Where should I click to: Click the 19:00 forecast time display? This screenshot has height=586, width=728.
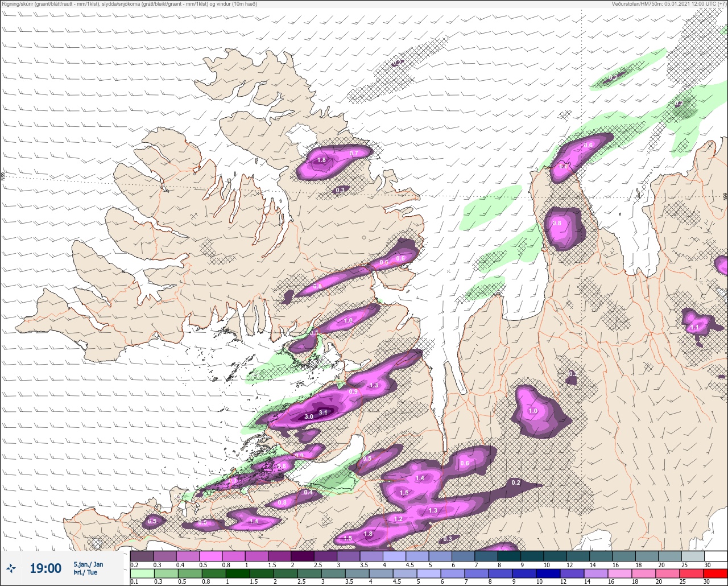click(x=45, y=568)
